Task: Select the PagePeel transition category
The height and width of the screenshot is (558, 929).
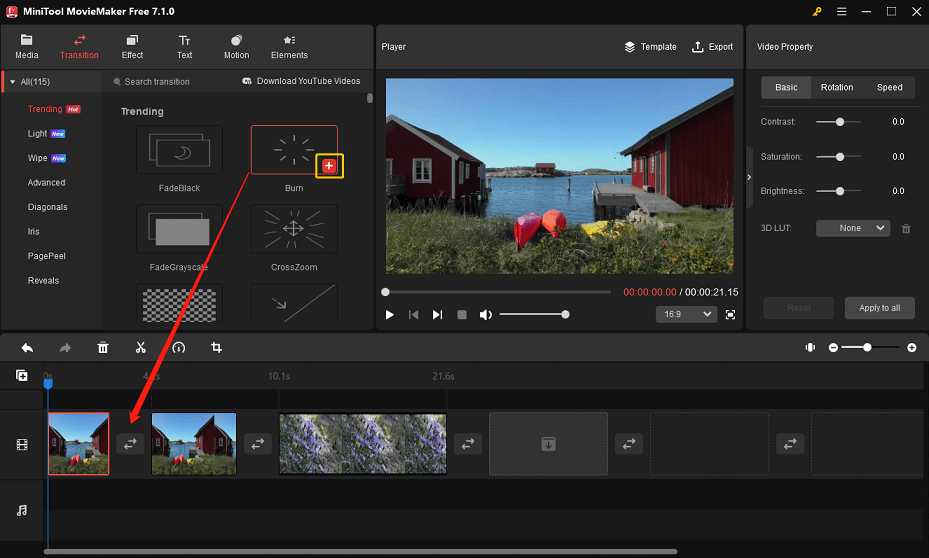Action: [x=46, y=256]
